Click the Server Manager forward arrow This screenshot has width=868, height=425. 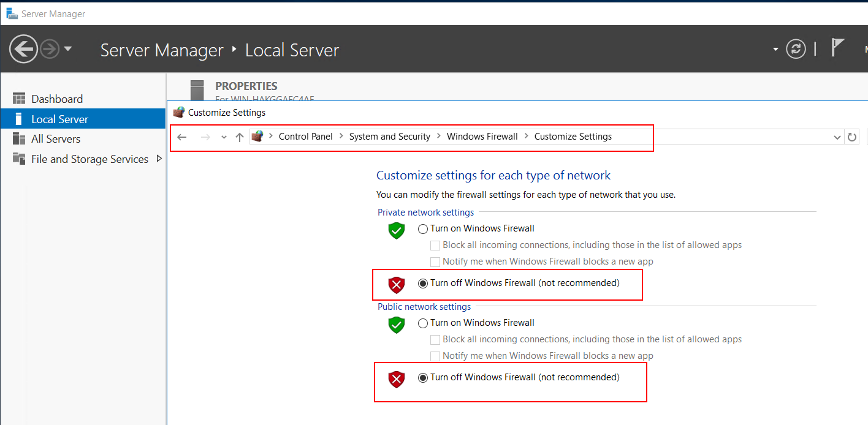[x=50, y=49]
